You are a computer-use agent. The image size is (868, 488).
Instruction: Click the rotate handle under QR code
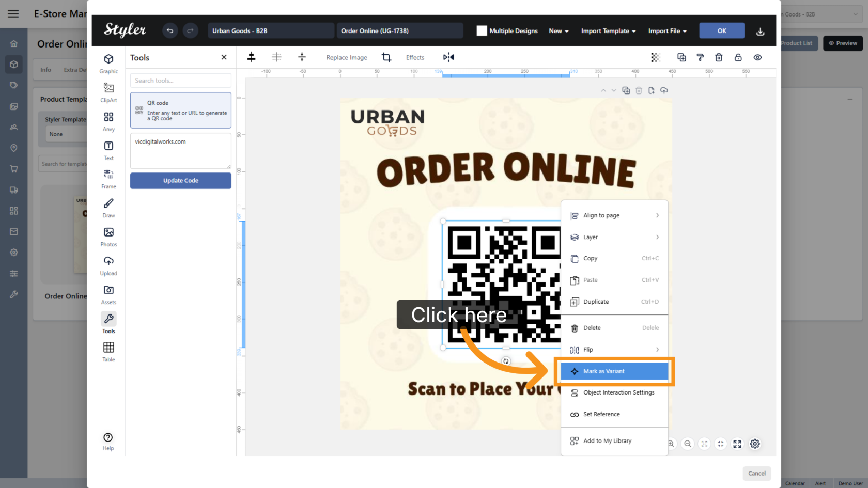[x=506, y=361]
